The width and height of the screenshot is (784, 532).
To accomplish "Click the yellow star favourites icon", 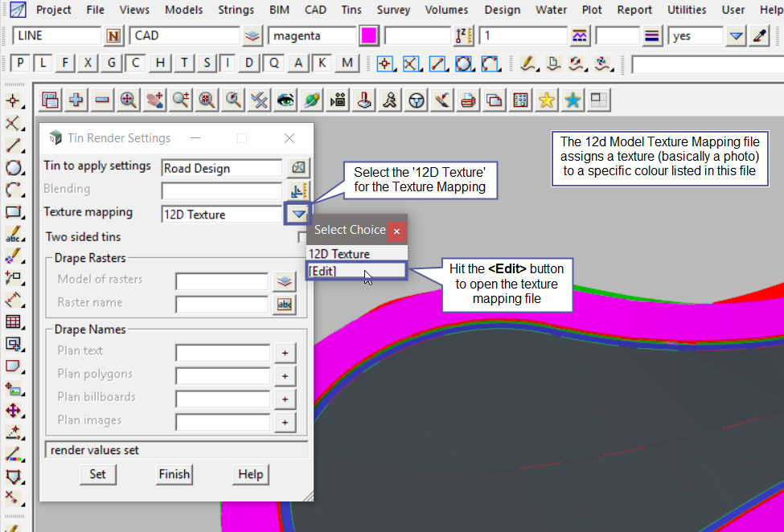I will click(547, 100).
